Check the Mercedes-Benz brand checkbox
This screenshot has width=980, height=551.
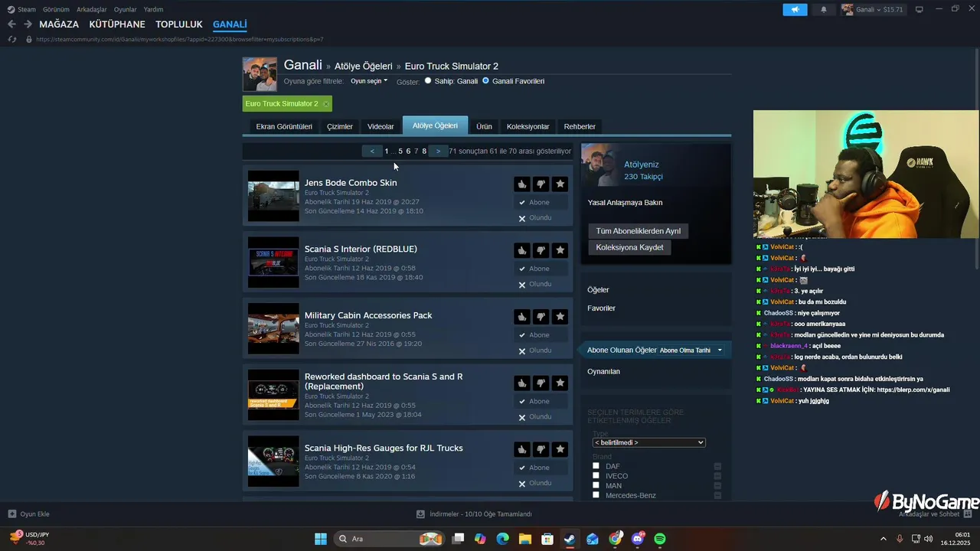[596, 495]
